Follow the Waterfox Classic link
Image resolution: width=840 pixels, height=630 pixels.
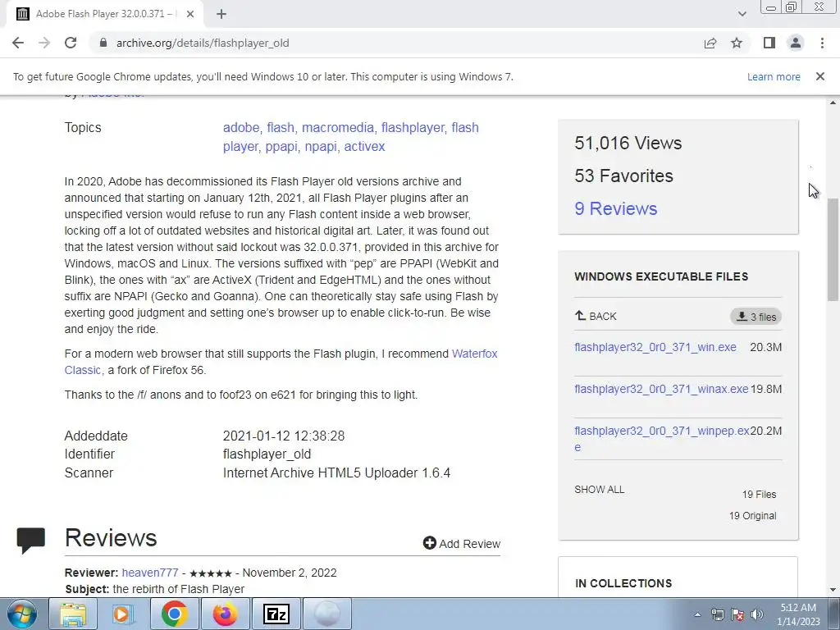coord(474,354)
